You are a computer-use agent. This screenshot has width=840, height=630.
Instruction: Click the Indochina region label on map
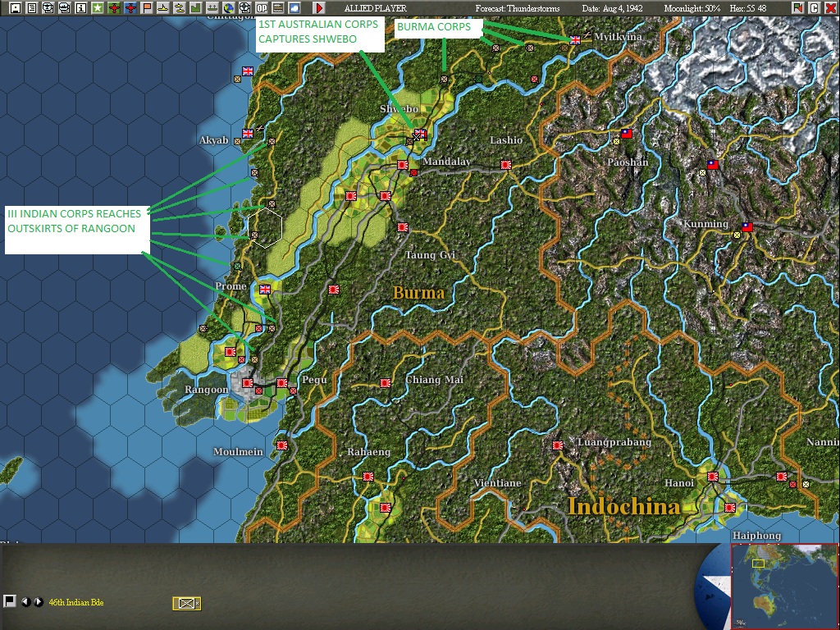tap(624, 506)
